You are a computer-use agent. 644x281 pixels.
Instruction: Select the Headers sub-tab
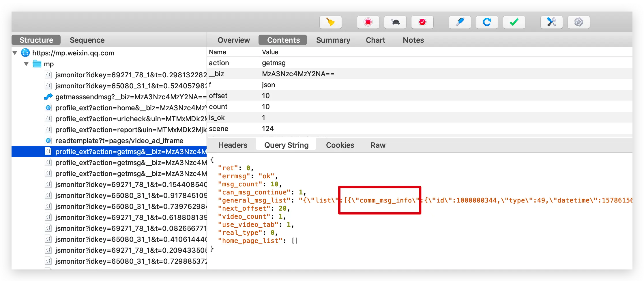(x=233, y=145)
